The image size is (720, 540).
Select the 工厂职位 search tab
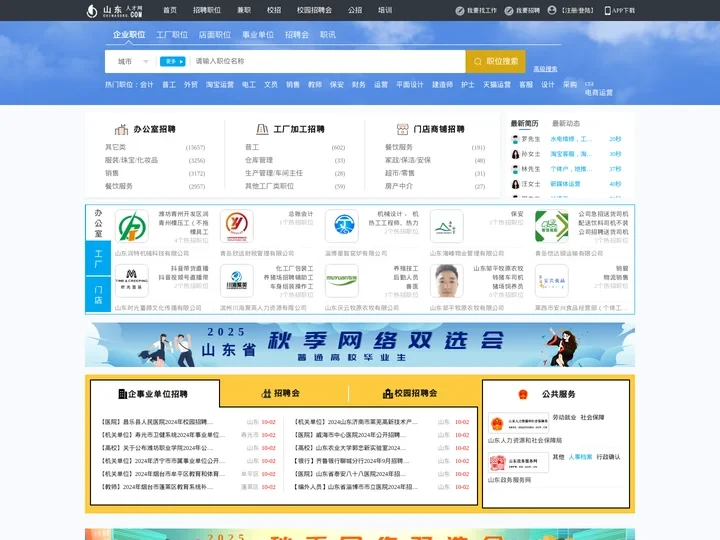click(172, 35)
